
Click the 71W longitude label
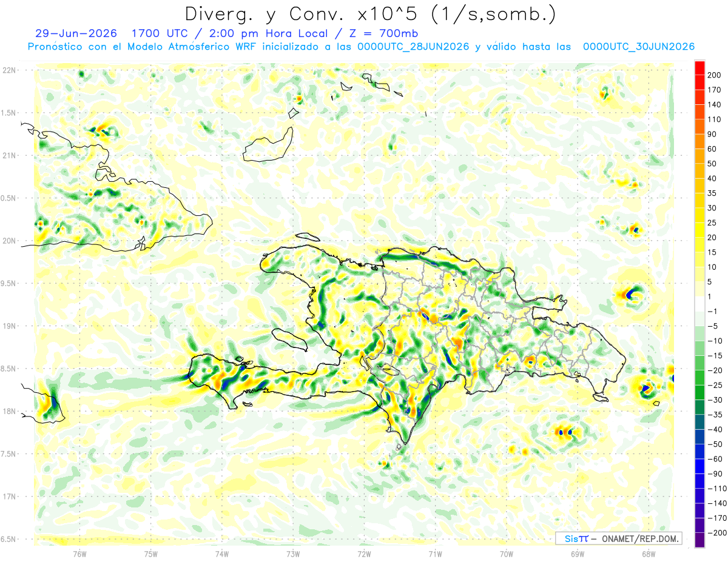tap(435, 553)
